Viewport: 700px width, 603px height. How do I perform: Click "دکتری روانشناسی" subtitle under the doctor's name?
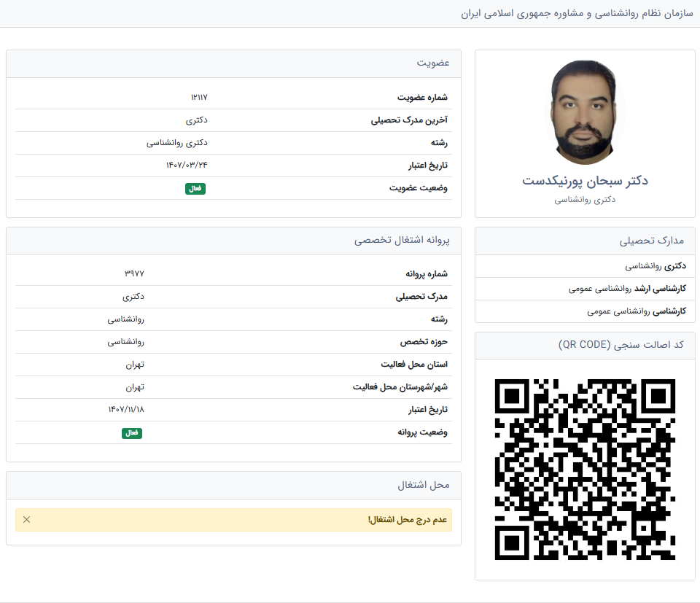(x=585, y=200)
